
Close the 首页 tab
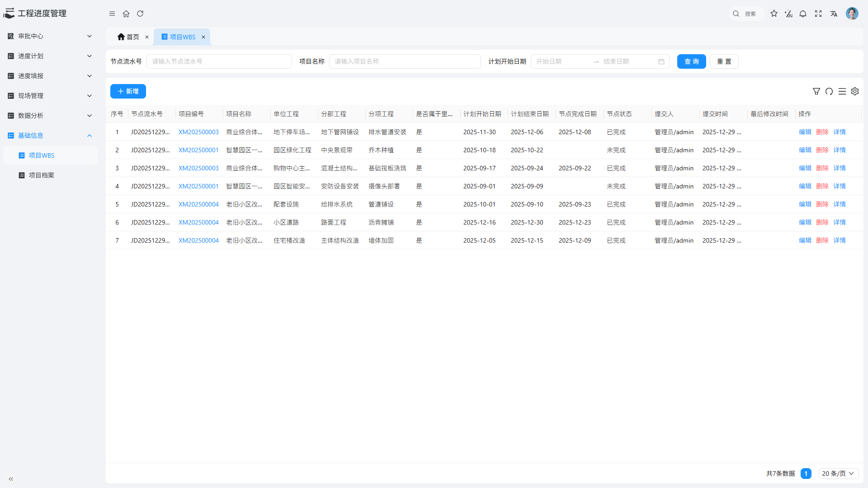click(147, 37)
